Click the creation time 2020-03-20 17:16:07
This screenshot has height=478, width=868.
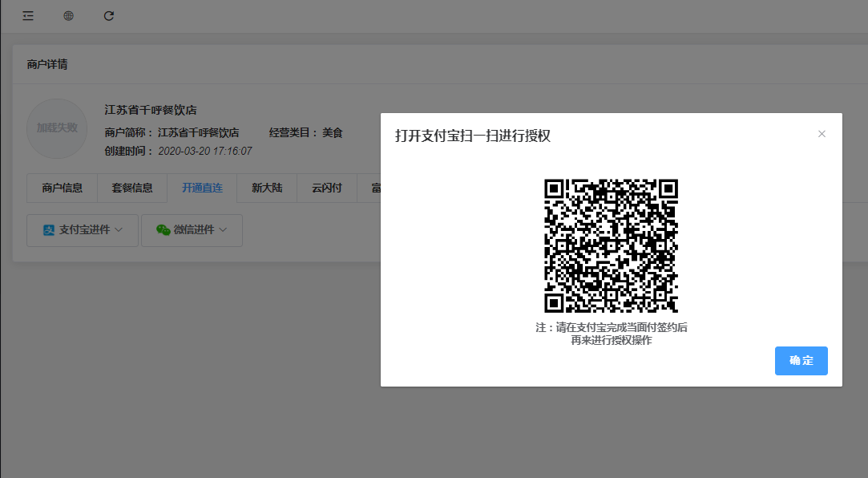point(205,152)
